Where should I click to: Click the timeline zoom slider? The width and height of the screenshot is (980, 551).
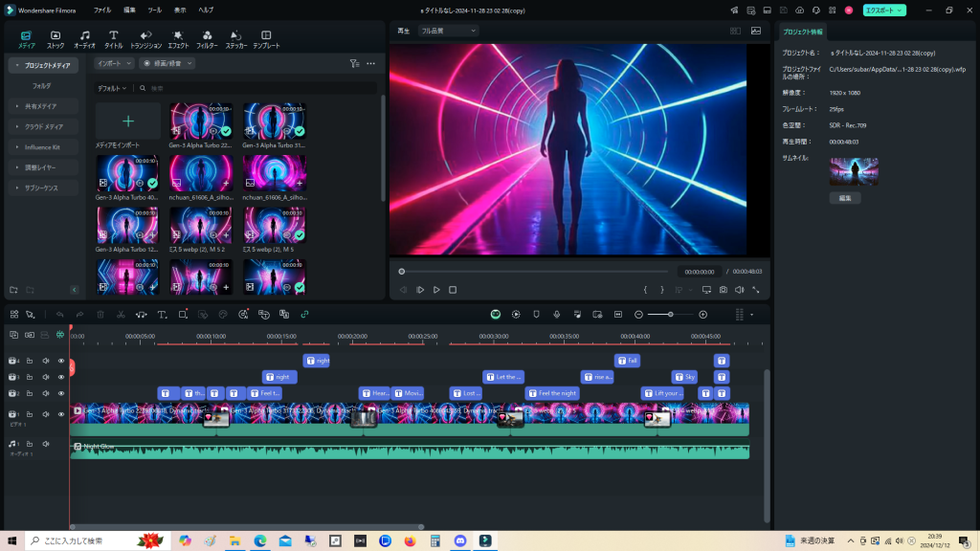[x=671, y=314]
